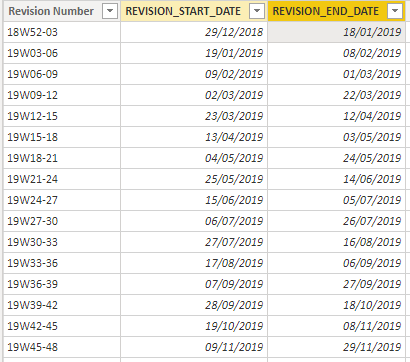This screenshot has height=362, width=410.
Task: Select start date 19/10/2019
Action: (x=194, y=326)
